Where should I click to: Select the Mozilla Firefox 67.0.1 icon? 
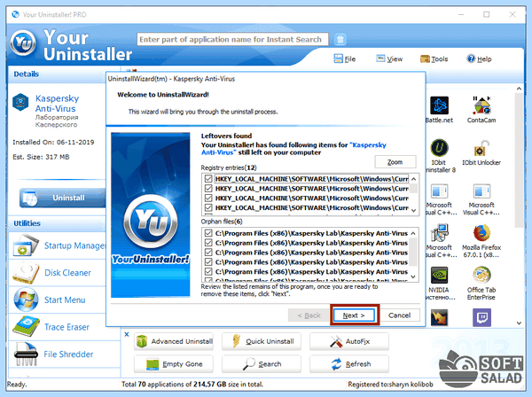point(481,232)
